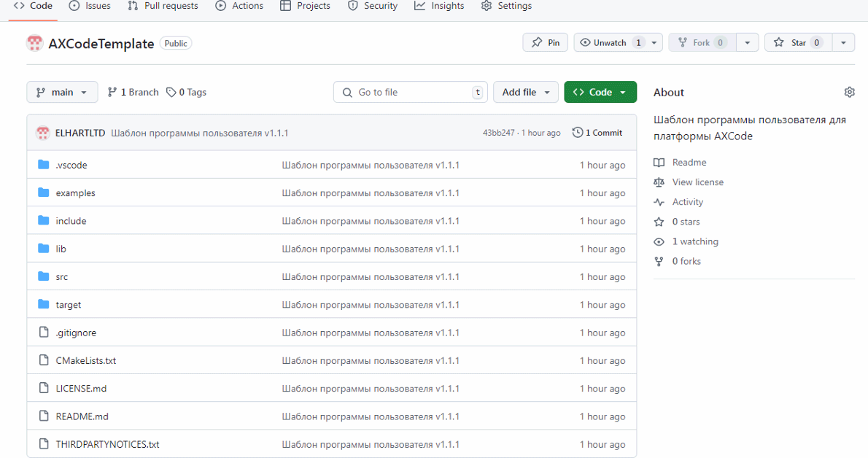Open commit hash 43bb247

click(498, 133)
